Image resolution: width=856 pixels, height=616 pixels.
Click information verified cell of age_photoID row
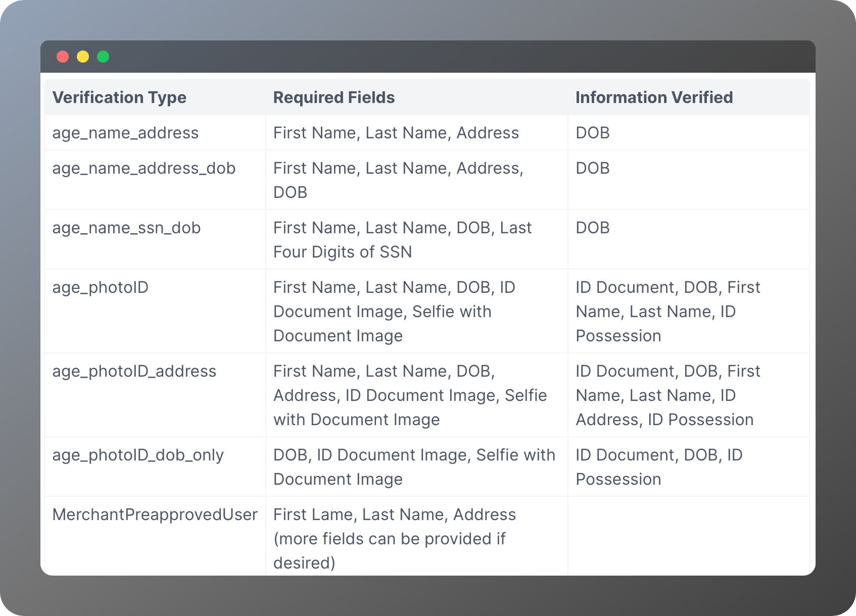point(689,312)
